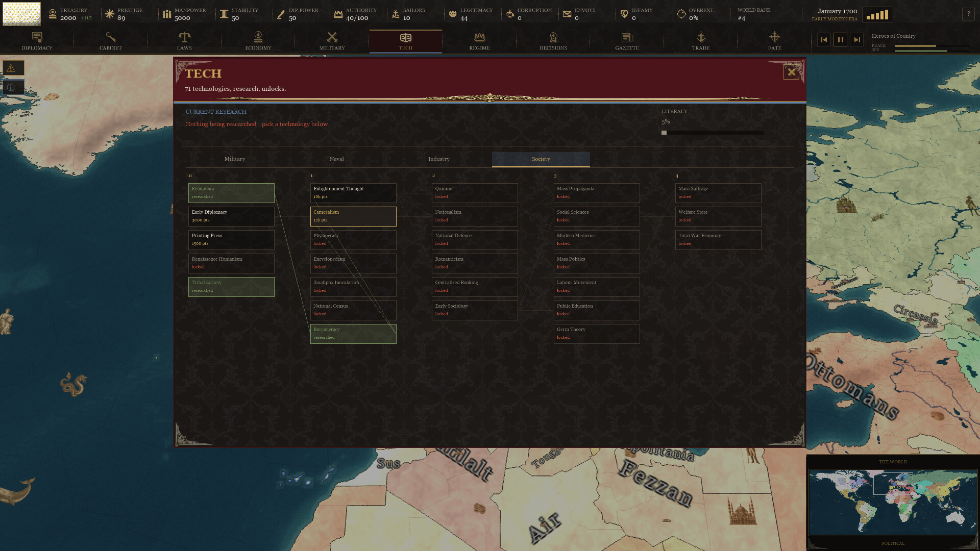Select the locked Mass Suffrage technology

click(718, 193)
